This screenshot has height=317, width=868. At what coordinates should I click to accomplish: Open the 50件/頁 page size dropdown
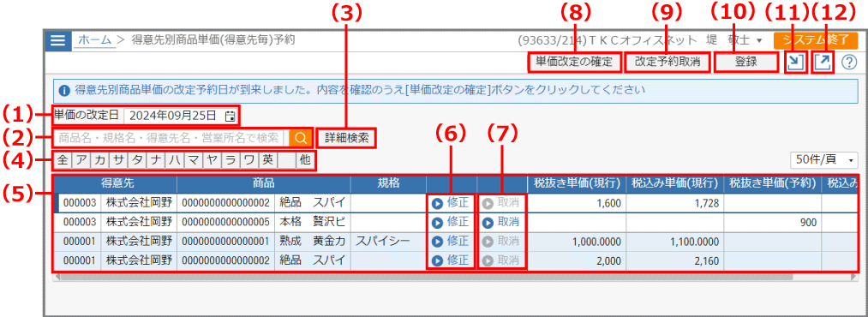tap(823, 160)
